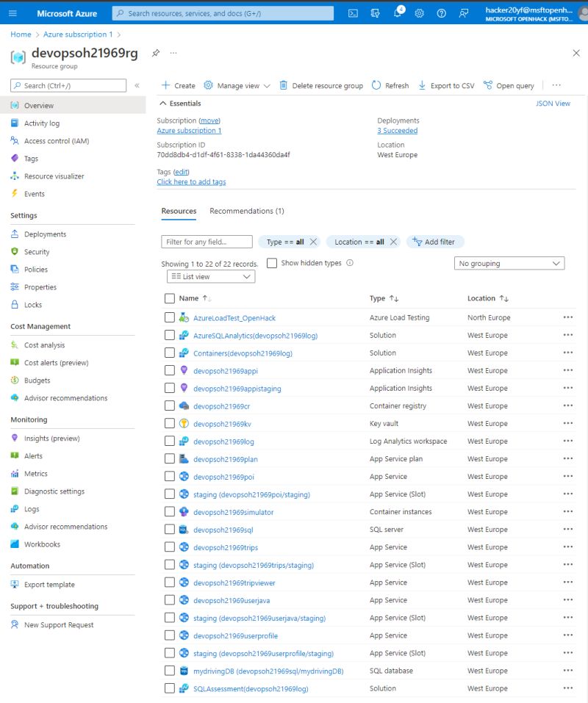
Task: Sort resources by Type column
Action: (384, 298)
